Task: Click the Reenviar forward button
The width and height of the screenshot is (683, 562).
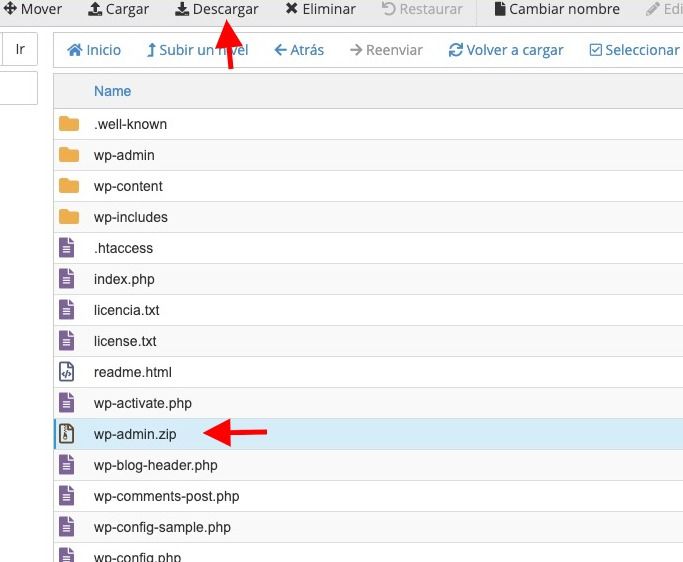Action: (386, 50)
